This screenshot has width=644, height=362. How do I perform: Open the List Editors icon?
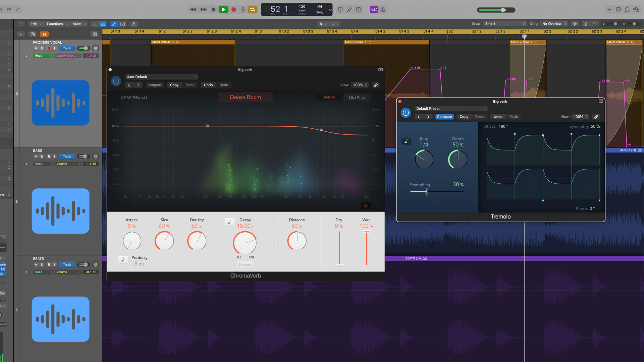[x=609, y=9]
